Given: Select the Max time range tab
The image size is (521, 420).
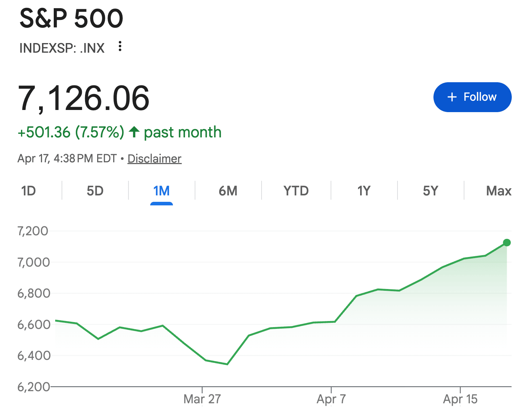Looking at the screenshot, I should click(x=499, y=191).
